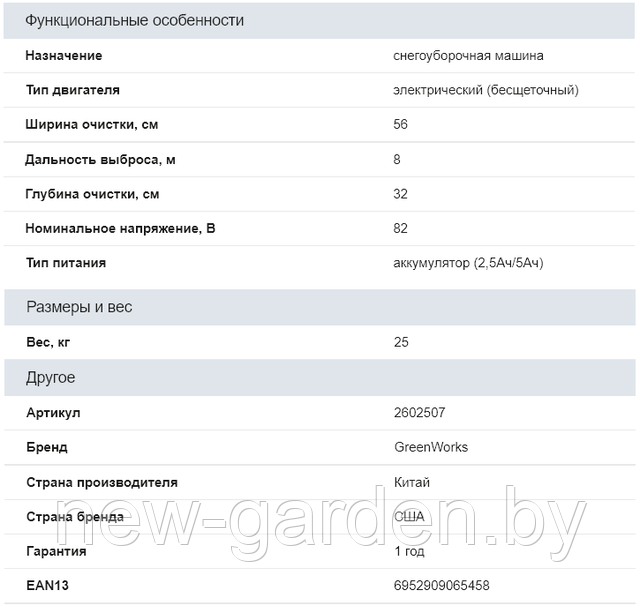Select the clearing width value 56
The image size is (640, 613).
point(401,125)
